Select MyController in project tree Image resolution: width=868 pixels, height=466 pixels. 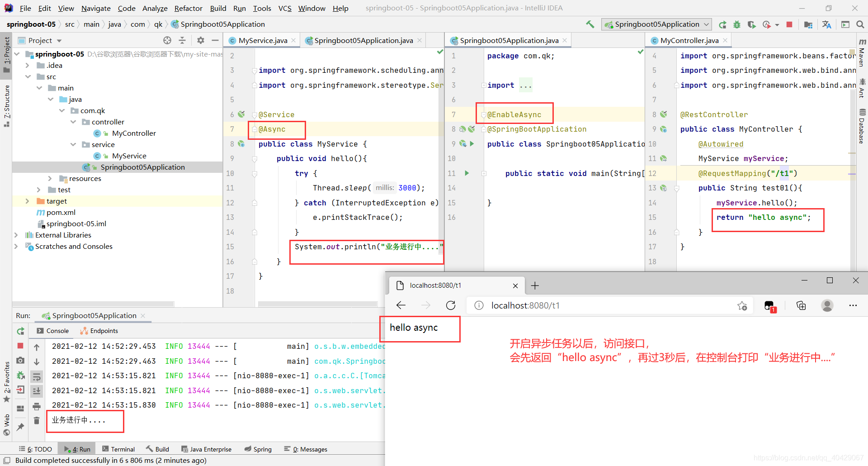click(x=134, y=133)
